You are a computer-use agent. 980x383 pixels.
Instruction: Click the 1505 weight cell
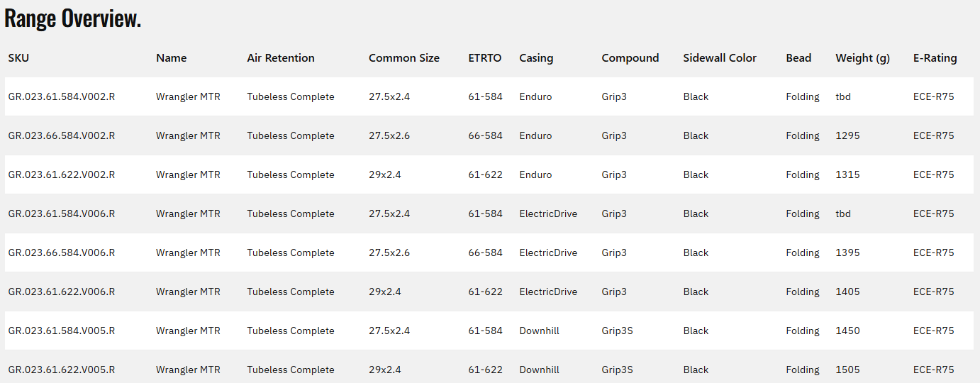pyautogui.click(x=847, y=370)
